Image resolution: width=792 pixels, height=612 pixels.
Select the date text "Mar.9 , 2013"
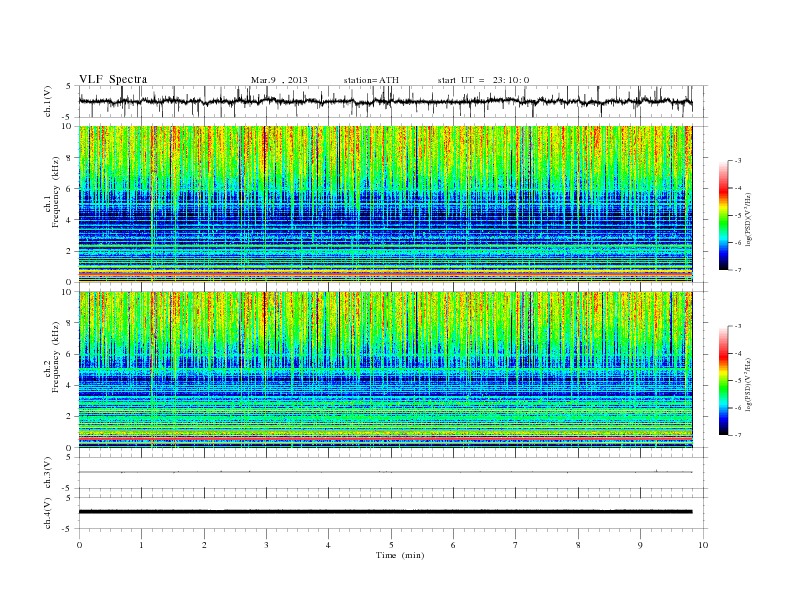(x=279, y=80)
